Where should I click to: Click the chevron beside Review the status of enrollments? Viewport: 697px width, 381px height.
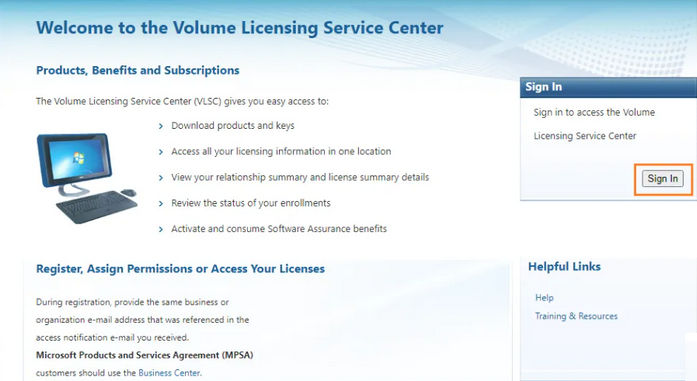[x=161, y=204]
